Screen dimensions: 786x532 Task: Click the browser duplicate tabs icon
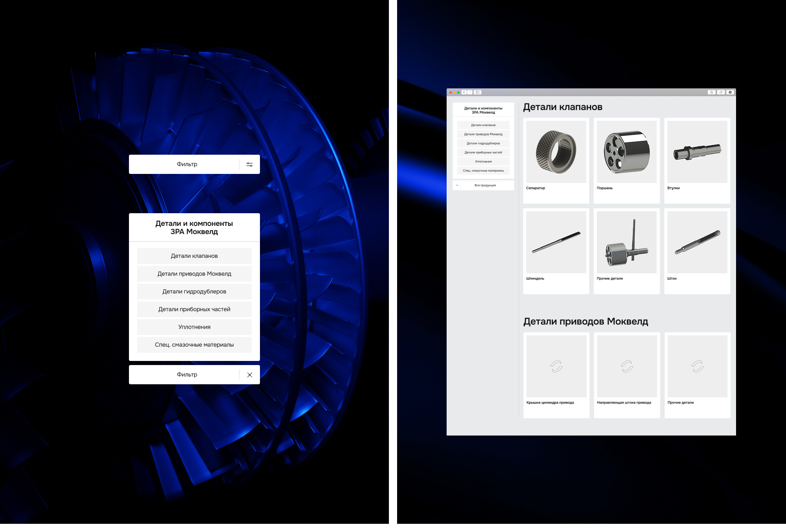tap(721, 92)
